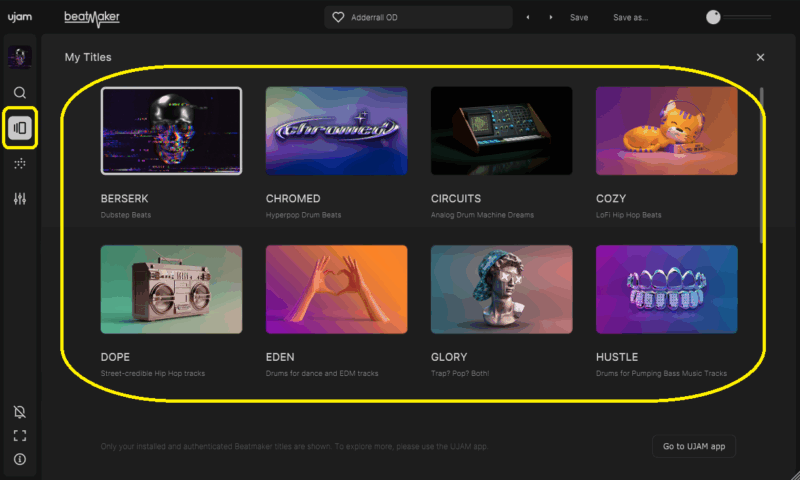Select the GLORY statue thumbnail

502,289
